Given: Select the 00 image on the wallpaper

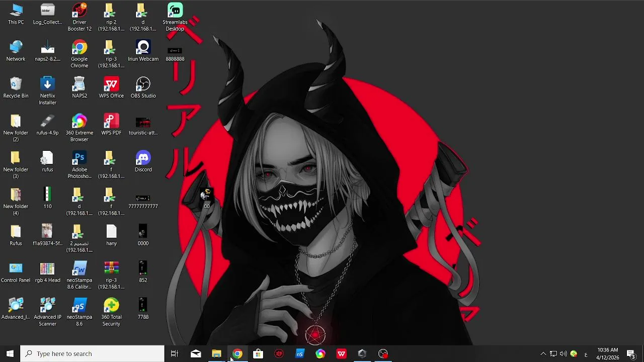Looking at the screenshot, I should point(206,199).
